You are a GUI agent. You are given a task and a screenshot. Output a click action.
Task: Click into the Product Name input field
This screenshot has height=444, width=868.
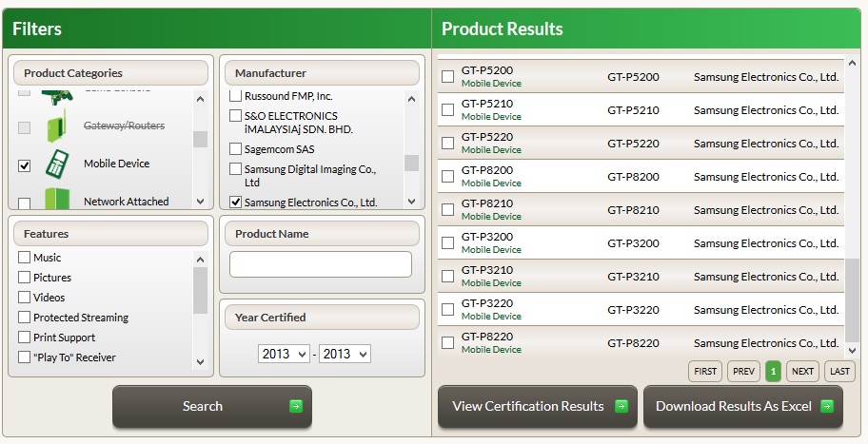tap(321, 264)
